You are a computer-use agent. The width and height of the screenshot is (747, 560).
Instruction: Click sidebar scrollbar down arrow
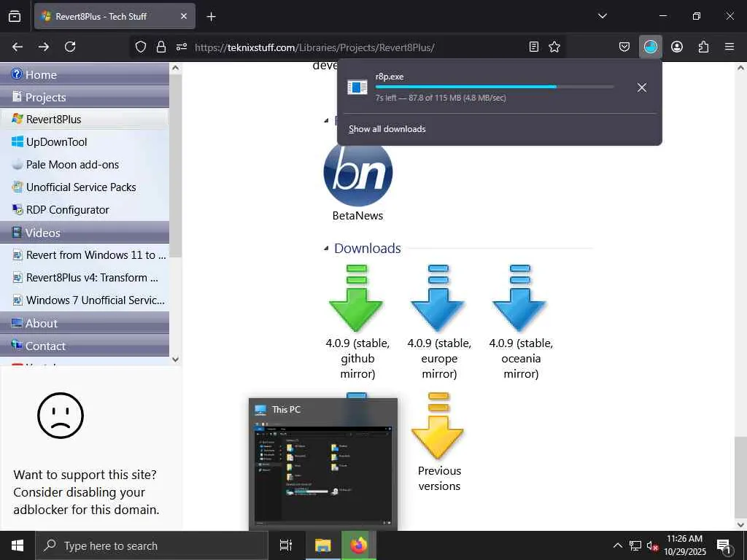pos(175,359)
